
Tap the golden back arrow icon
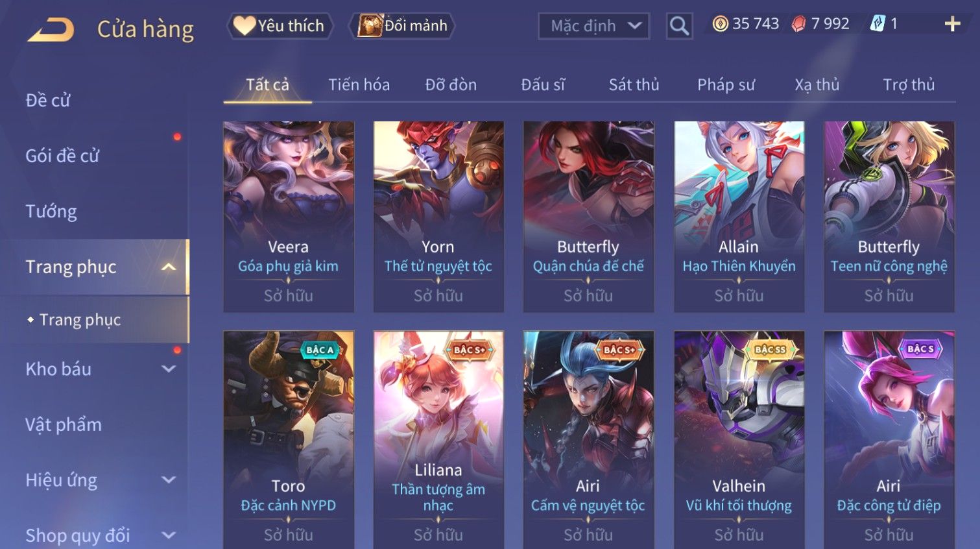click(x=51, y=29)
